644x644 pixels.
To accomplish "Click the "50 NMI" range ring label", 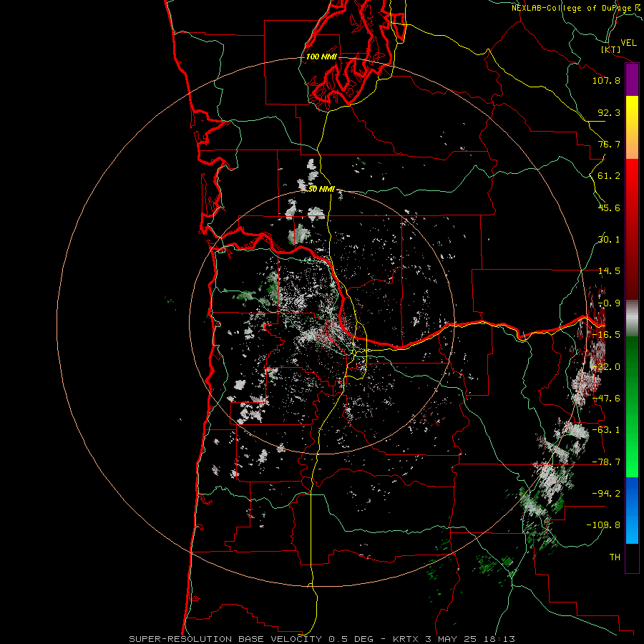I will point(321,189).
